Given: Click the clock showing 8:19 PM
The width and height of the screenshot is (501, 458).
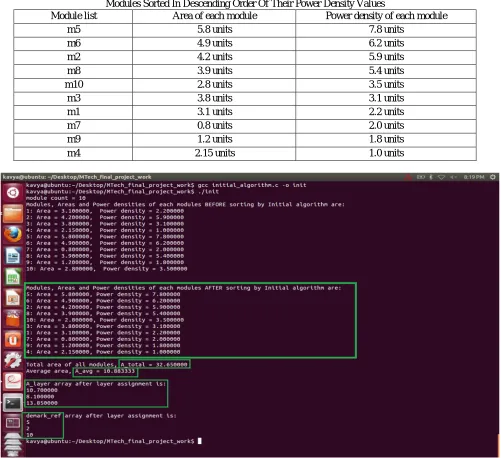Looking at the screenshot, I should [474, 177].
